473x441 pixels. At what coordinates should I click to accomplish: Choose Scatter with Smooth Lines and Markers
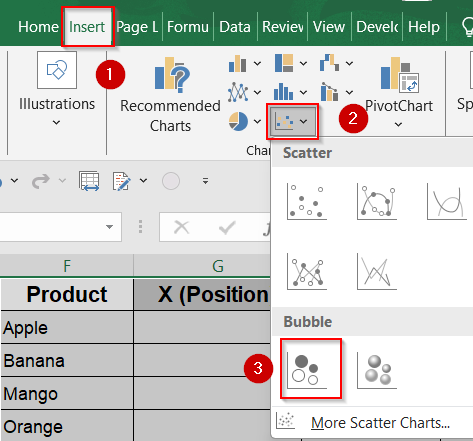tap(377, 202)
